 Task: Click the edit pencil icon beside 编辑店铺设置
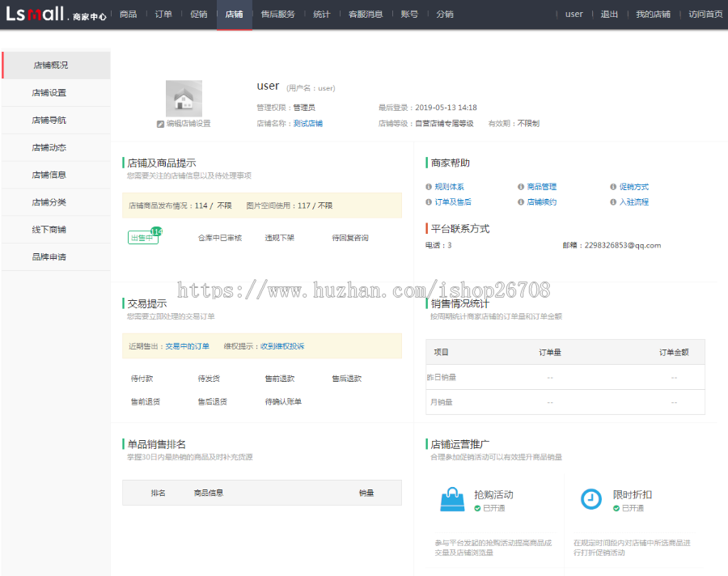point(160,124)
